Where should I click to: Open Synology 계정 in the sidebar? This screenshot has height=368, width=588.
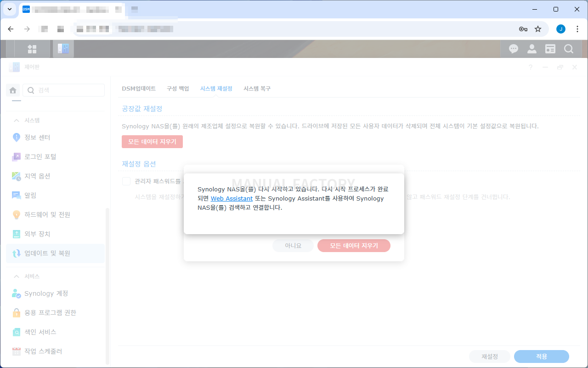[x=55, y=293]
